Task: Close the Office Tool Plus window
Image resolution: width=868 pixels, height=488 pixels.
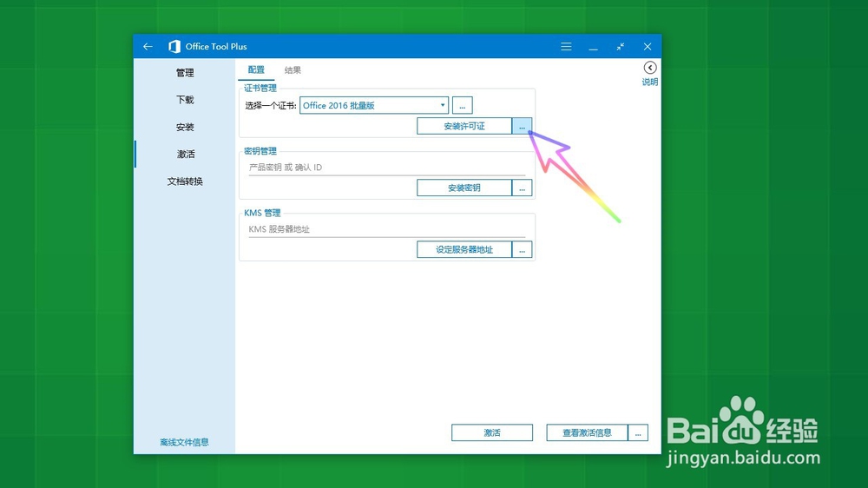Action: 648,47
